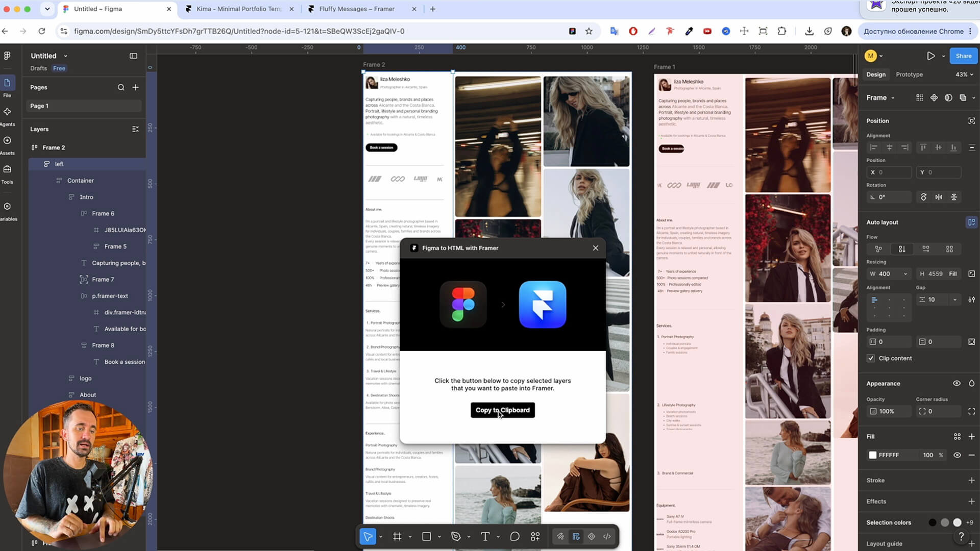The width and height of the screenshot is (980, 551).
Task: Expand Move tool options arrow
Action: point(380,537)
